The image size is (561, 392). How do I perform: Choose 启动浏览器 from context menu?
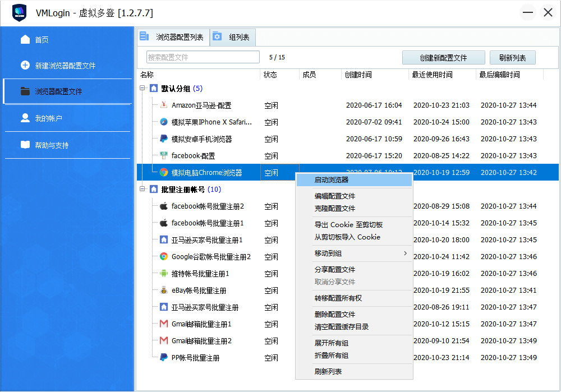(354, 180)
